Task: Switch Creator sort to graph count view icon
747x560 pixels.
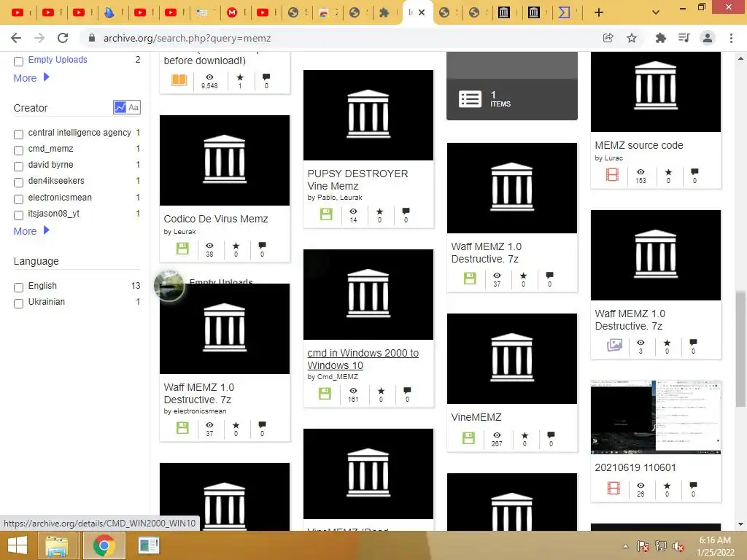Action: [x=120, y=107]
